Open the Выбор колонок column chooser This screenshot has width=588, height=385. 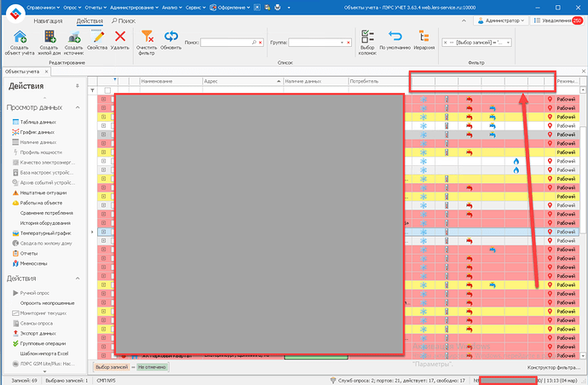point(367,36)
